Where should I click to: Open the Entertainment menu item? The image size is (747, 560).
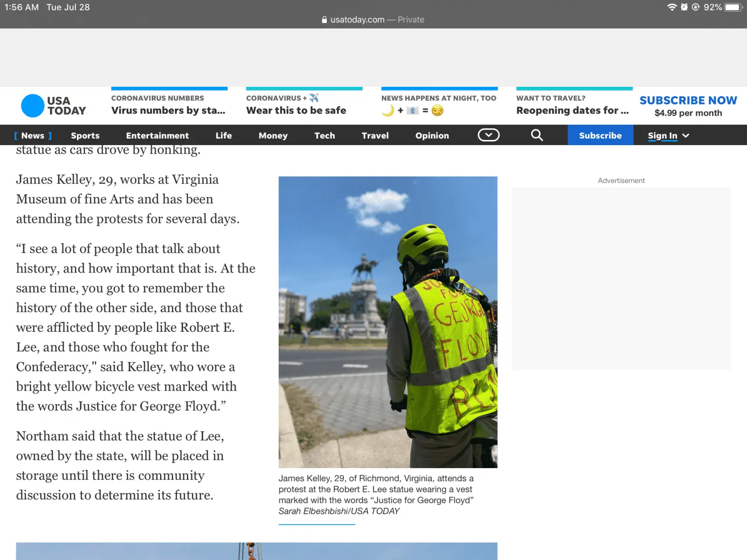click(x=157, y=136)
